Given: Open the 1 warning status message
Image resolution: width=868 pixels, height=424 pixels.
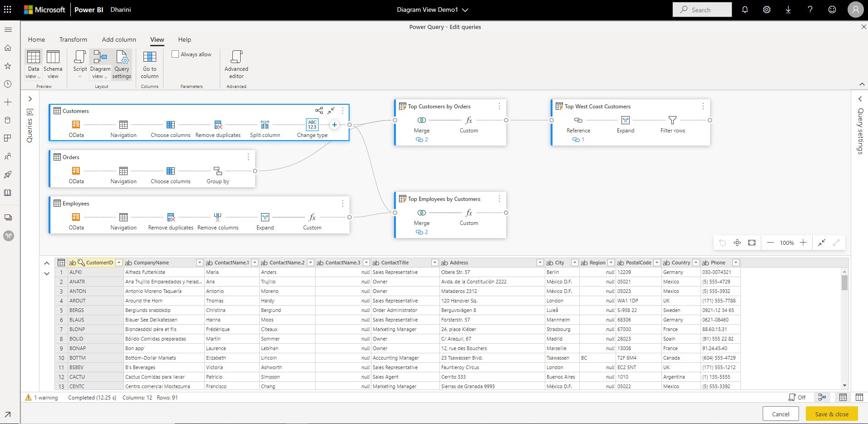Looking at the screenshot, I should point(42,397).
